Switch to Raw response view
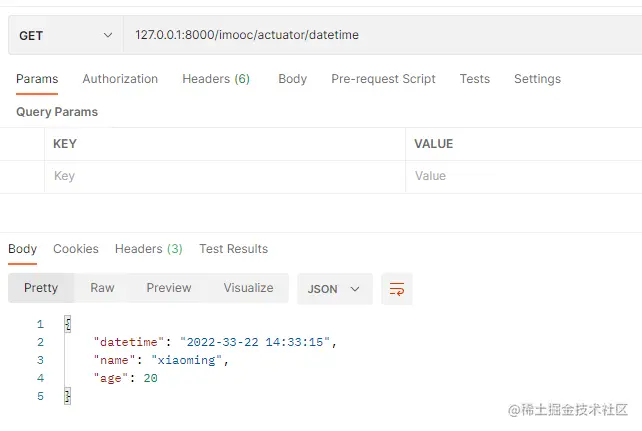The width and height of the screenshot is (642, 431). point(102,288)
